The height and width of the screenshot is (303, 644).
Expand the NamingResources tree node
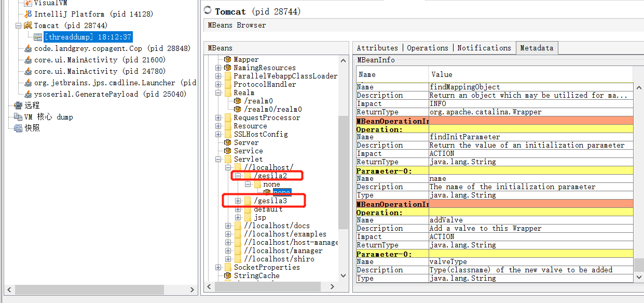218,68
